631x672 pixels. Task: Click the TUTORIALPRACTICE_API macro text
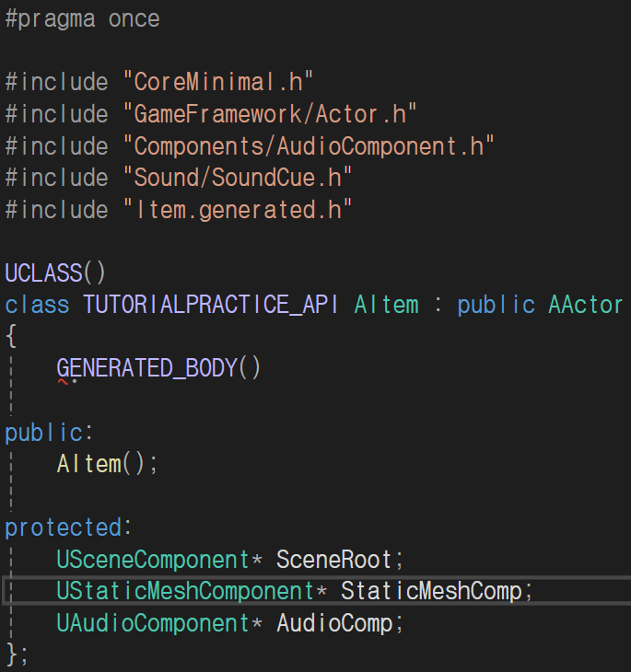211,305
